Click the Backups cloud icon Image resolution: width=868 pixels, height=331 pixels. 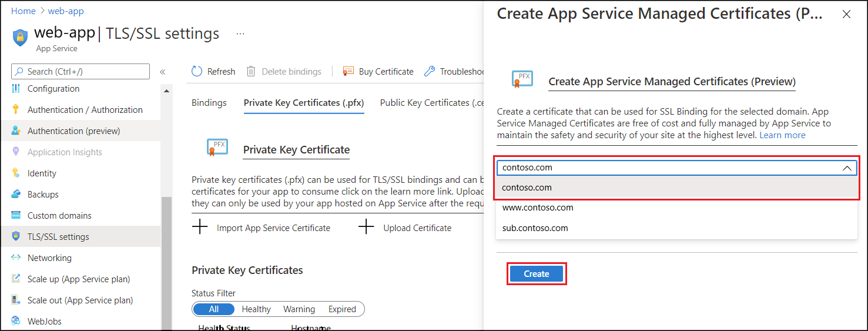point(16,195)
